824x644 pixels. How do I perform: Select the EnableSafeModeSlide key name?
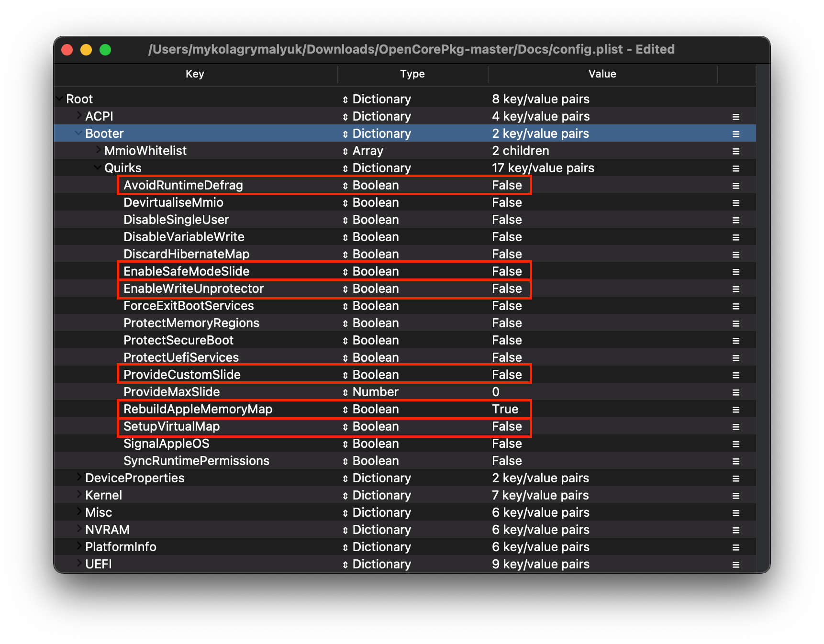pyautogui.click(x=187, y=272)
